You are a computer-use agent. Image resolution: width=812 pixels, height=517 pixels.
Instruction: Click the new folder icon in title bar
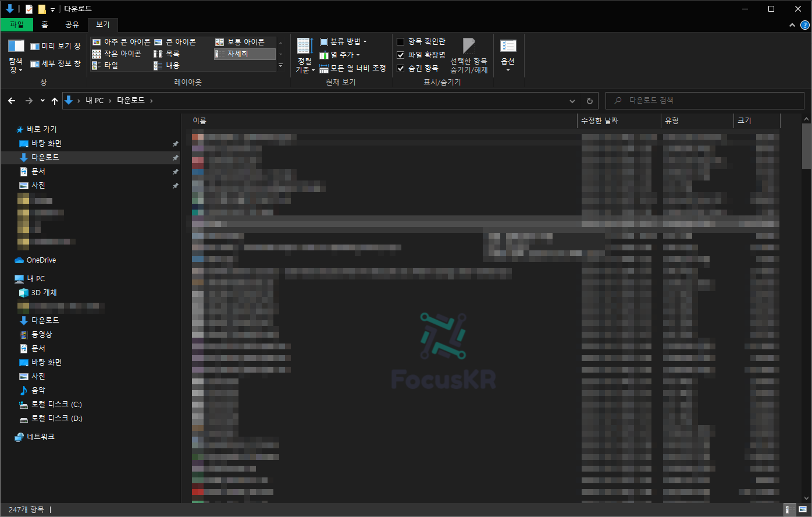[42, 9]
